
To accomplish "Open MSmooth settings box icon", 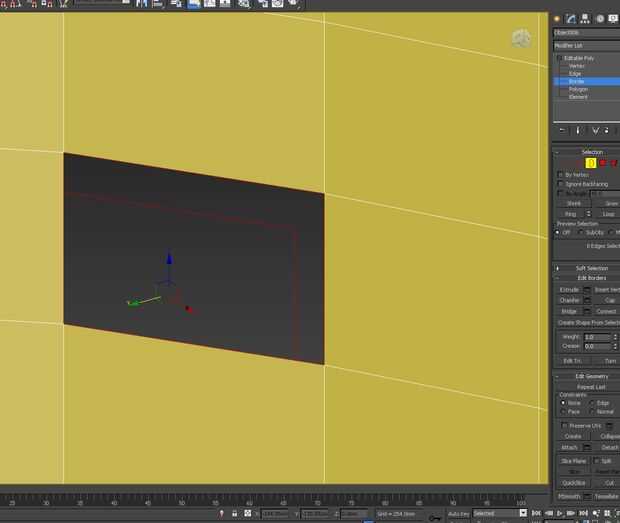I will (588, 497).
